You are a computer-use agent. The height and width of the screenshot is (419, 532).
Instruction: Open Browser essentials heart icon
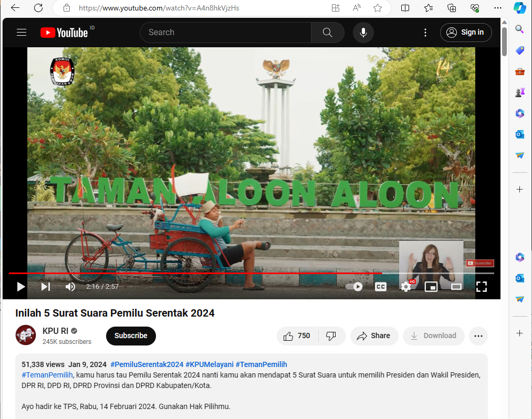[x=475, y=8]
